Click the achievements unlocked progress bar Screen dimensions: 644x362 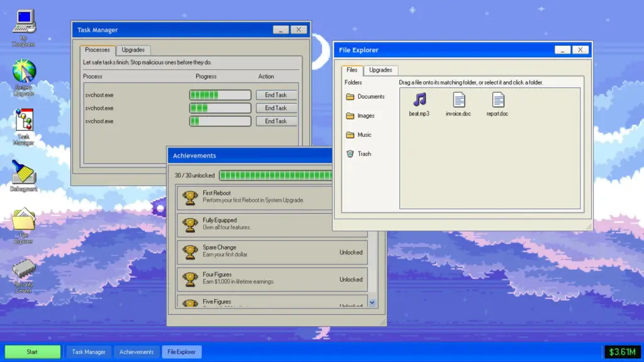pos(275,176)
